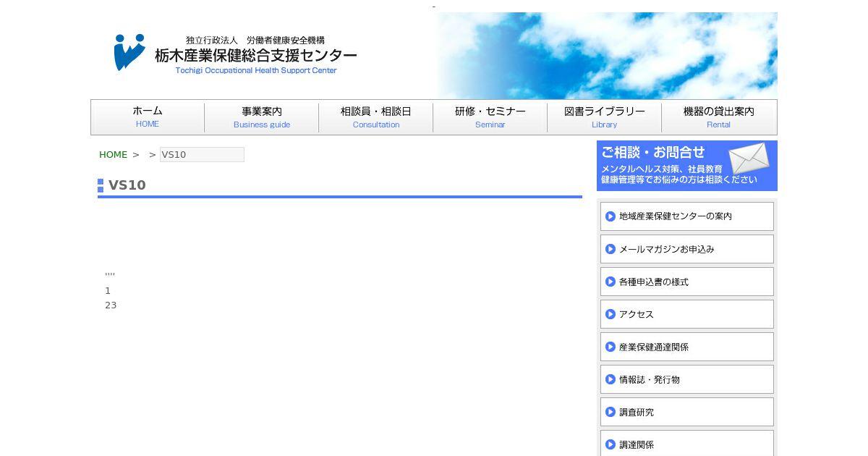Open 調査研究 sidebar link

[x=687, y=412]
